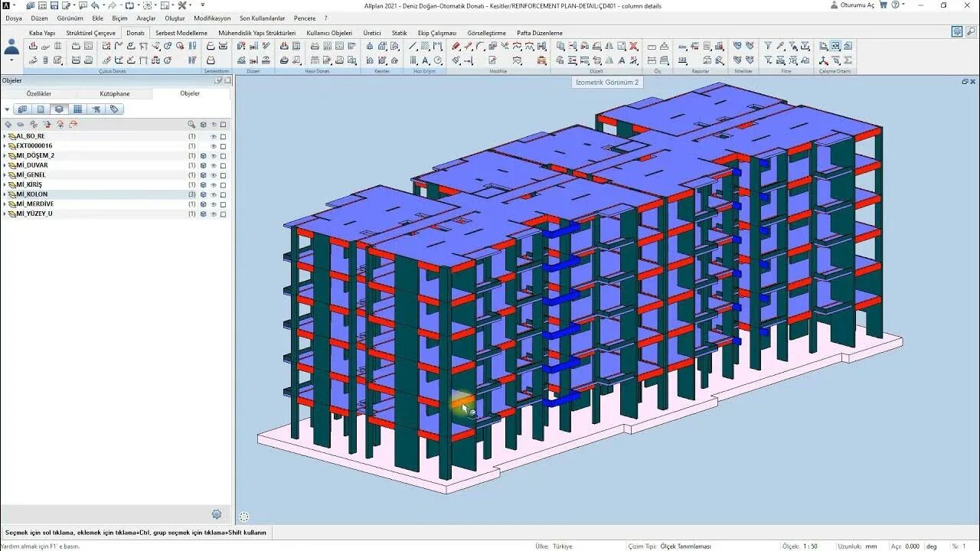
Task: Toggle visibility eye for MI_KOLON
Action: coord(214,194)
